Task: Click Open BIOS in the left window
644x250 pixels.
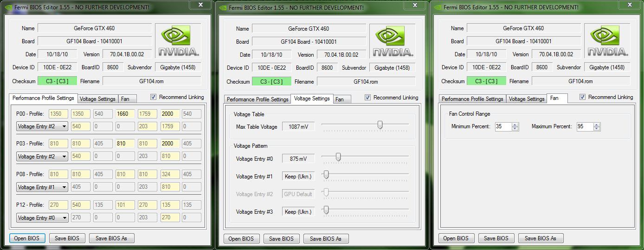Action: [27, 238]
